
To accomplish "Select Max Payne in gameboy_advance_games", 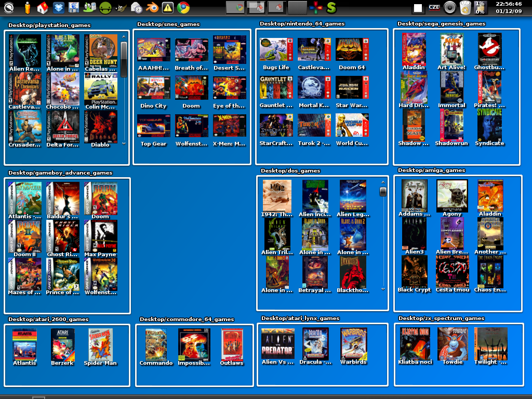I will 100,238.
